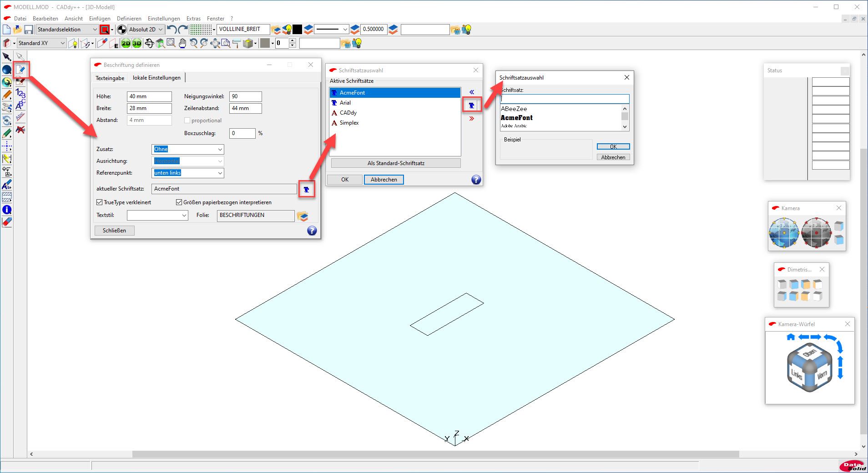The image size is (868, 473).
Task: Click the Schließen button
Action: [x=114, y=231]
